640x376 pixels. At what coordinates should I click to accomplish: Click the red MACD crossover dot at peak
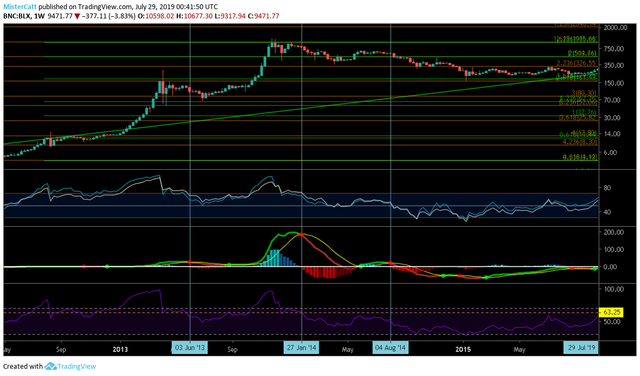(301, 234)
